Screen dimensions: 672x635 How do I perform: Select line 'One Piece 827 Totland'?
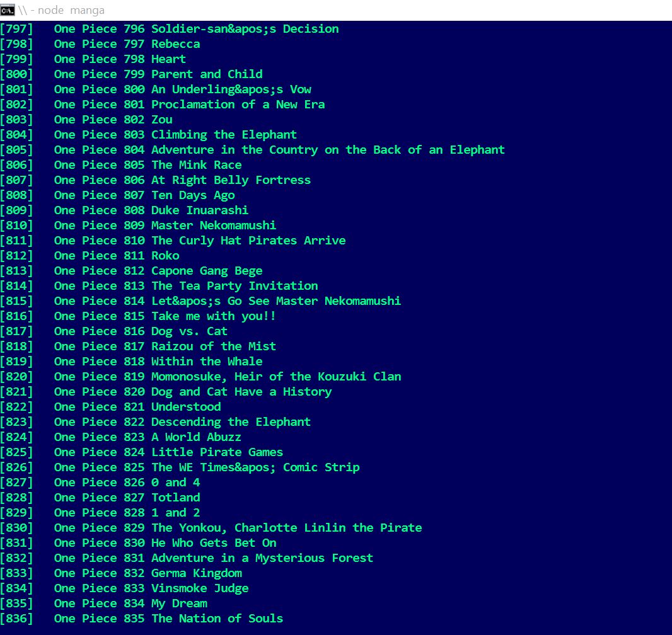click(127, 498)
